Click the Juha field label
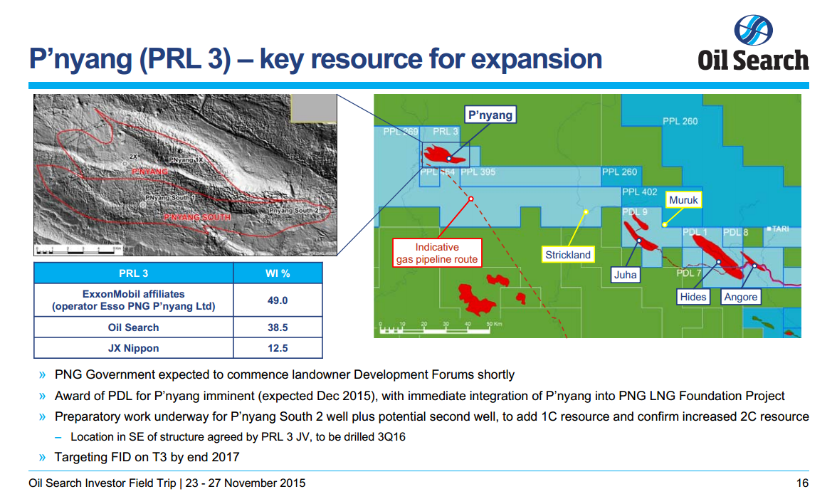The image size is (837, 504). click(x=625, y=275)
